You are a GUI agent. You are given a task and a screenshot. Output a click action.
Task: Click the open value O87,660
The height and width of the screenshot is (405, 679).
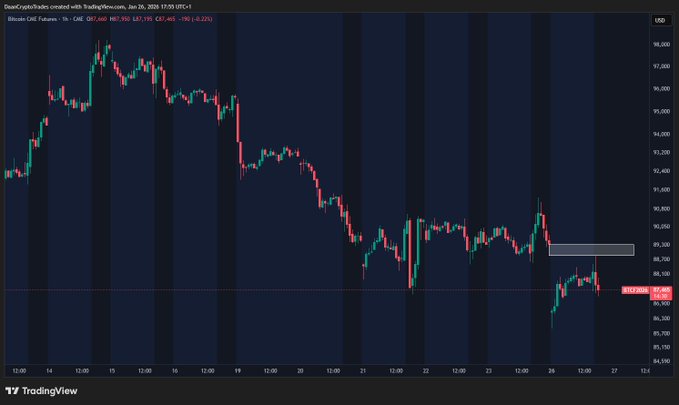[x=97, y=19]
